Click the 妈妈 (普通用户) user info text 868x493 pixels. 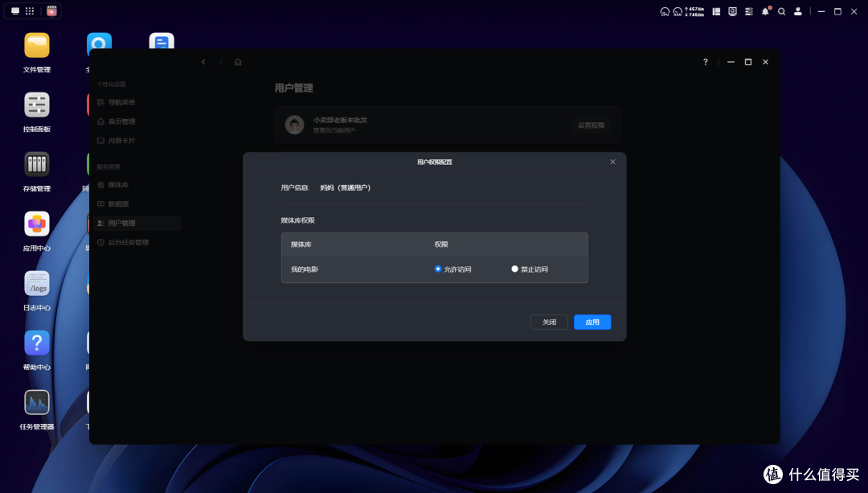click(x=346, y=187)
